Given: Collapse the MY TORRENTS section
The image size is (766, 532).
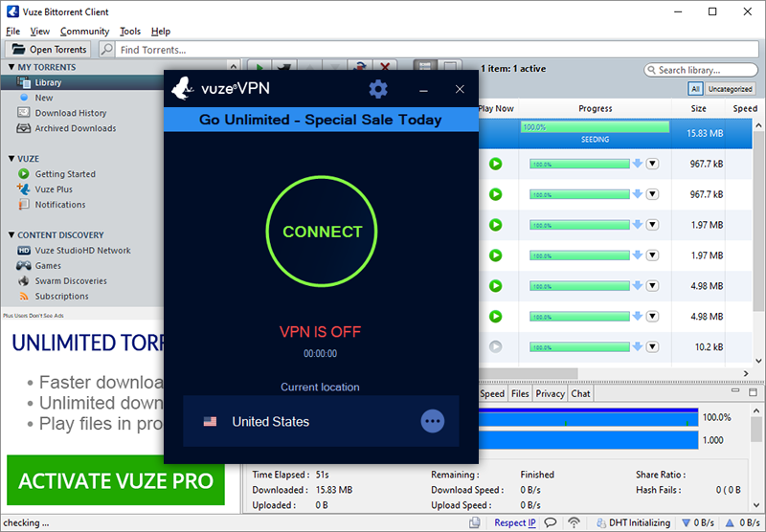Looking at the screenshot, I should tap(11, 67).
